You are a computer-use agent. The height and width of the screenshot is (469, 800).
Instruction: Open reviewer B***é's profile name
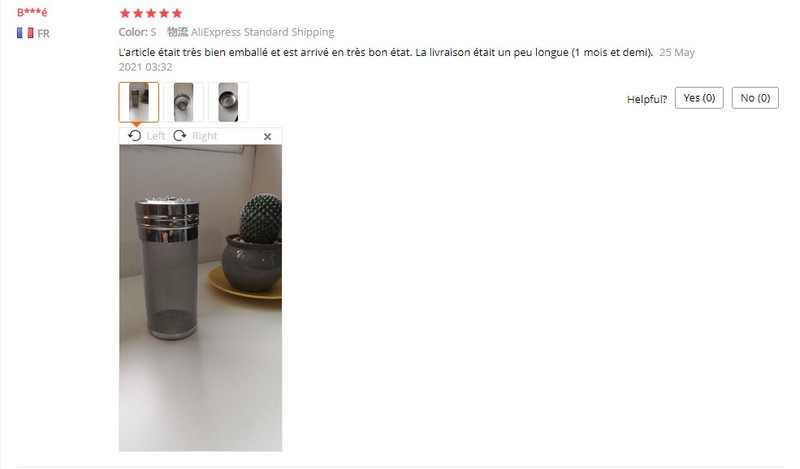tap(32, 12)
